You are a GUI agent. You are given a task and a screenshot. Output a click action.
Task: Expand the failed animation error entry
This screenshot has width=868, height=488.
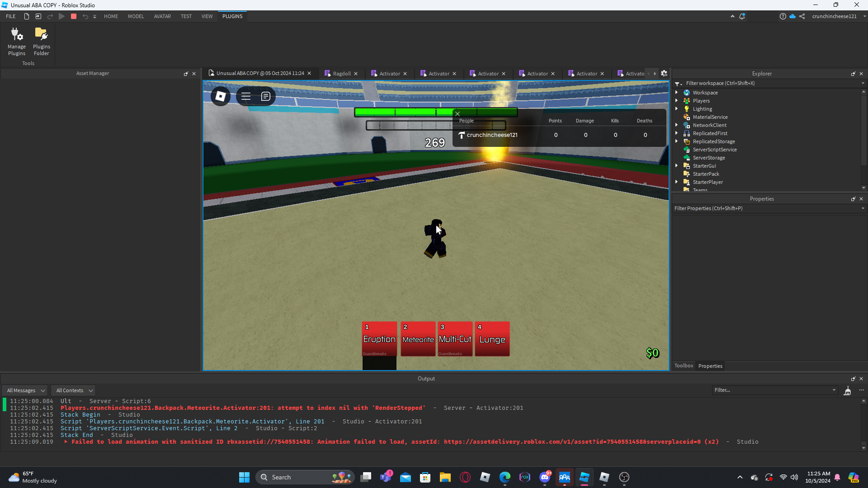[66, 442]
